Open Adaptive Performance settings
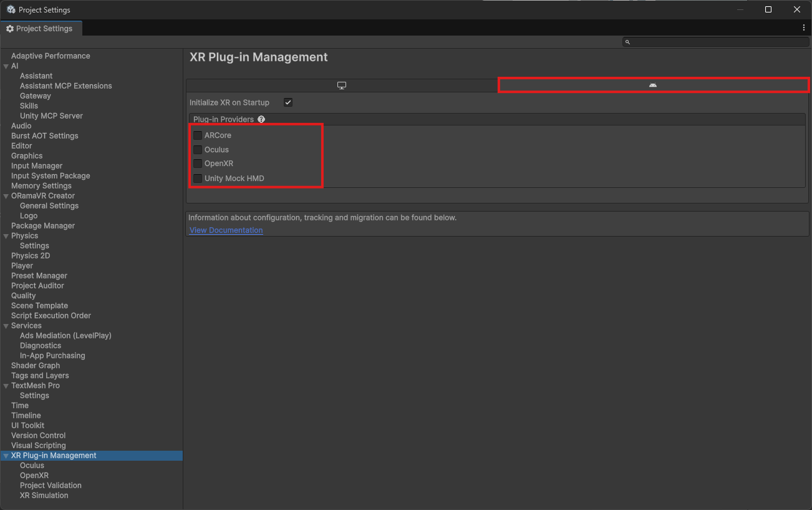This screenshot has height=510, width=812. coord(51,56)
